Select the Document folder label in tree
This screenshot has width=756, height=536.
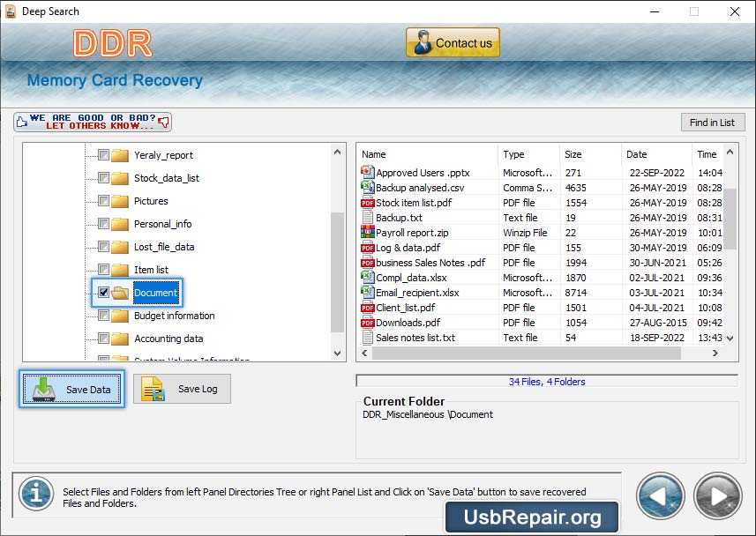click(x=156, y=293)
